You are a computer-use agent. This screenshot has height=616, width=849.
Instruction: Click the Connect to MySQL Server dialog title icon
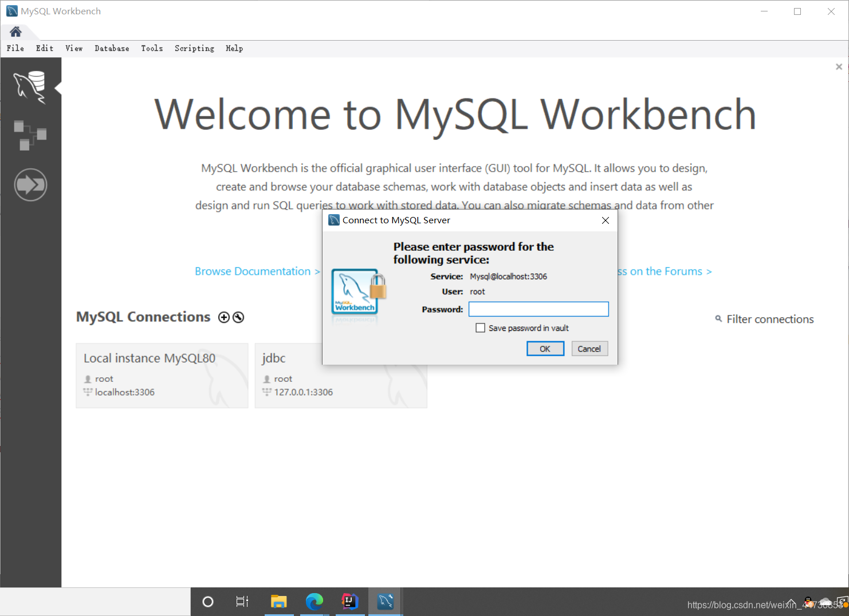[334, 220]
